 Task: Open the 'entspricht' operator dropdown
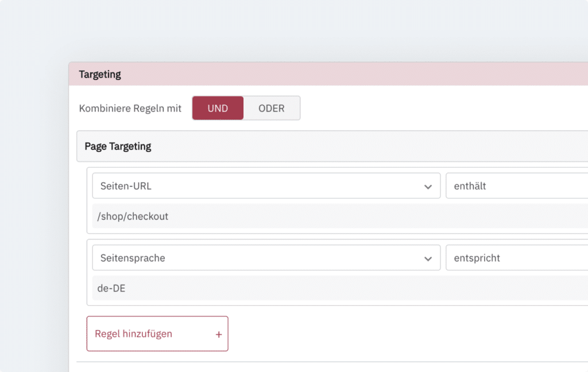pyautogui.click(x=517, y=258)
